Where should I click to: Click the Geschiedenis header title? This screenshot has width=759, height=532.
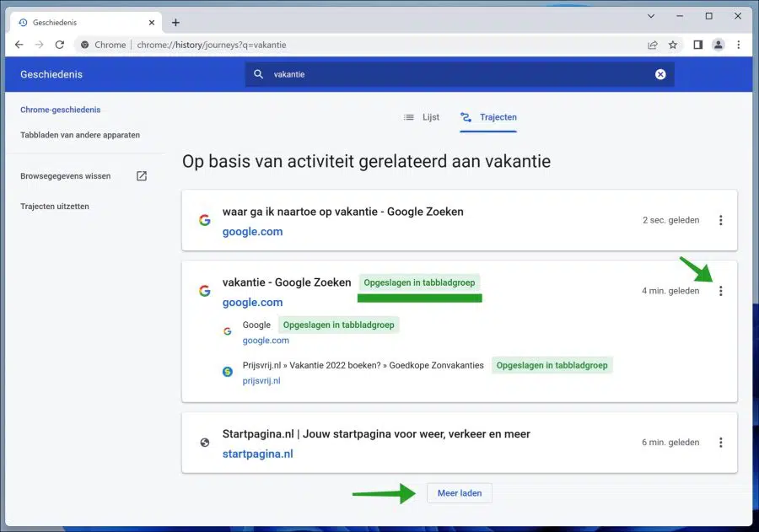[51, 74]
